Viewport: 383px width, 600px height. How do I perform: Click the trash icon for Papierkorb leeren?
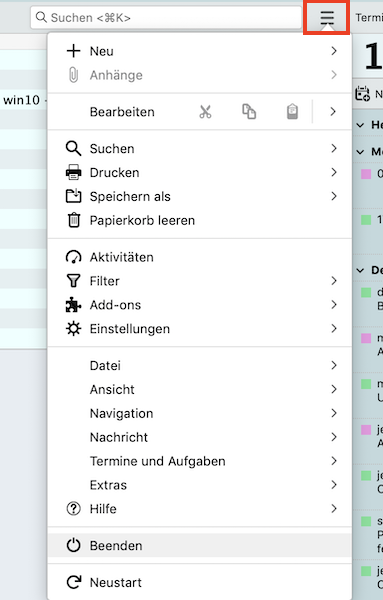point(73,220)
